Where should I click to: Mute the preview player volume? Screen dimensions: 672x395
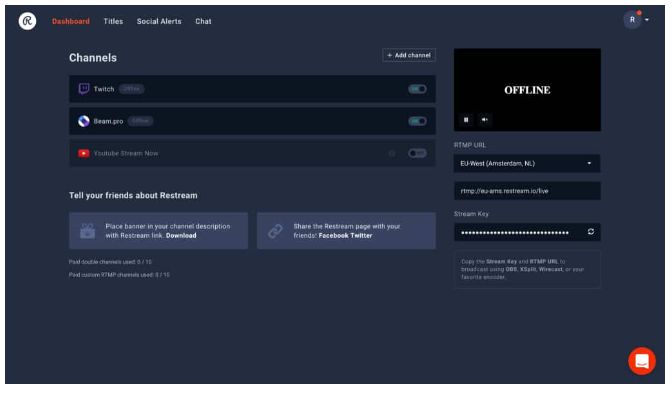(x=484, y=120)
